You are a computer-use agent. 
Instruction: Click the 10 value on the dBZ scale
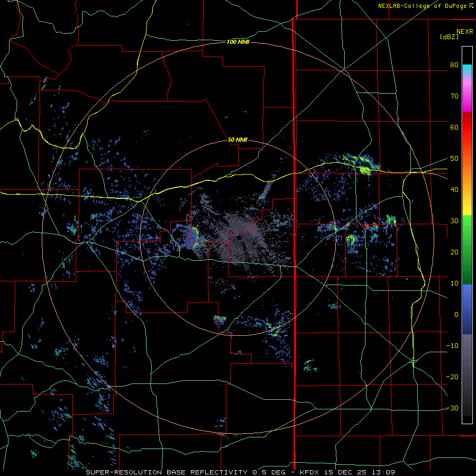tap(454, 283)
